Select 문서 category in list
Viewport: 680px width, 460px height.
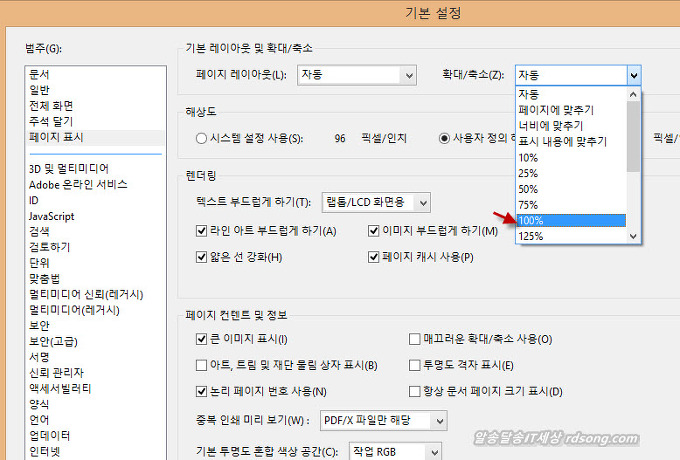(x=39, y=75)
